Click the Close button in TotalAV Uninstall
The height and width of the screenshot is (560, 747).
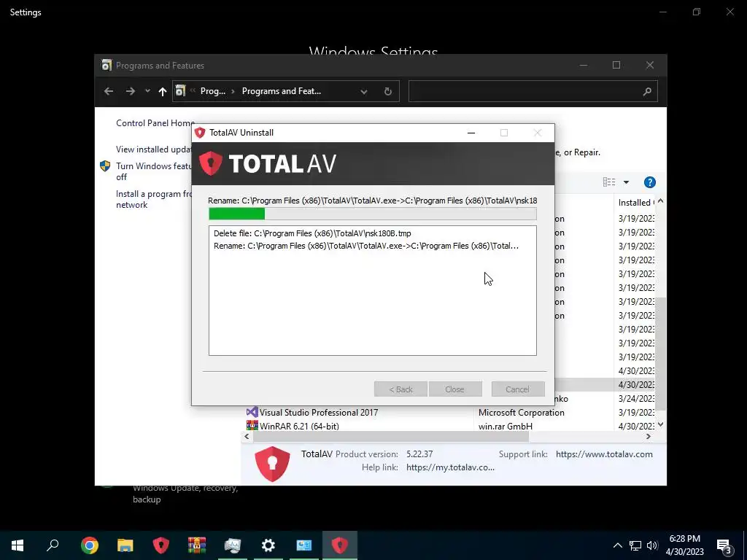coord(455,389)
